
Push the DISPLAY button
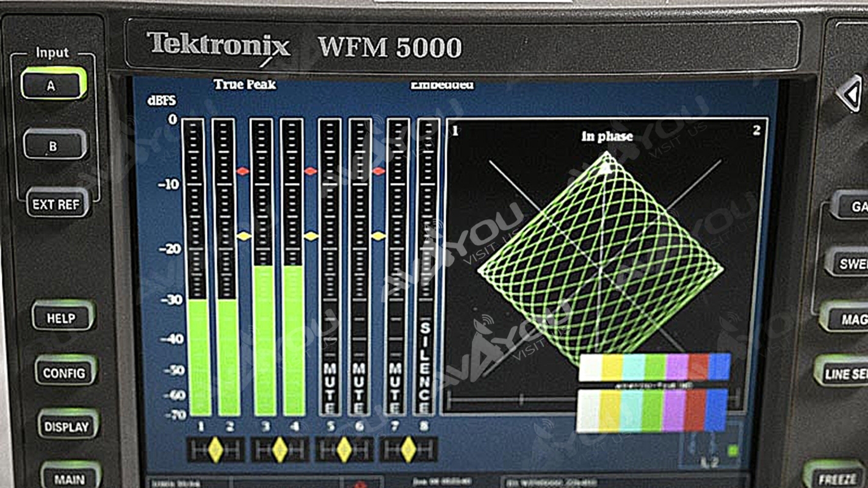click(67, 425)
